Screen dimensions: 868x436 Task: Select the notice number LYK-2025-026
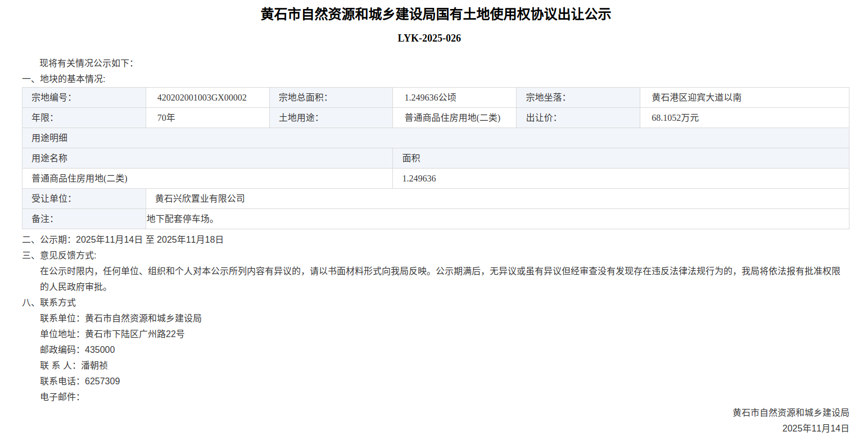click(429, 38)
